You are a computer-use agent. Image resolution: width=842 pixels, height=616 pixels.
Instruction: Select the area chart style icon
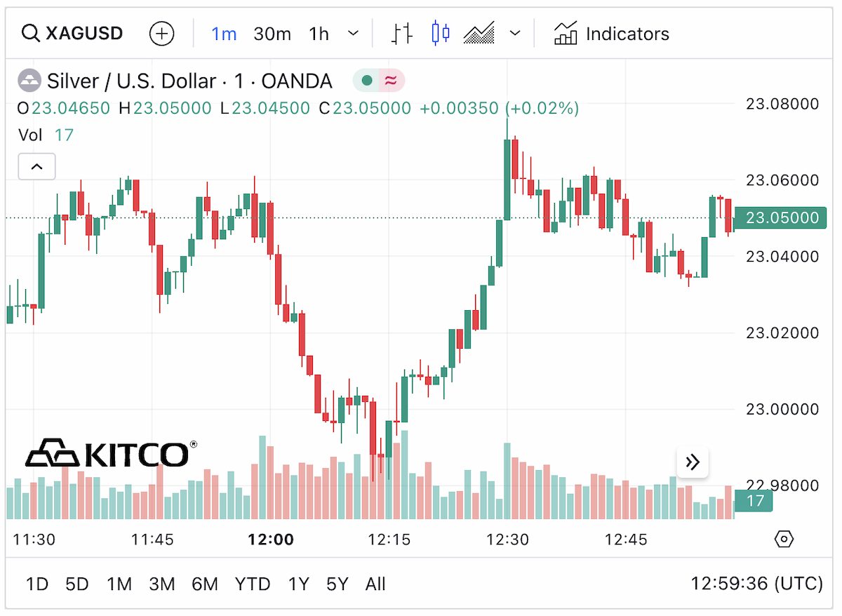[x=479, y=33]
